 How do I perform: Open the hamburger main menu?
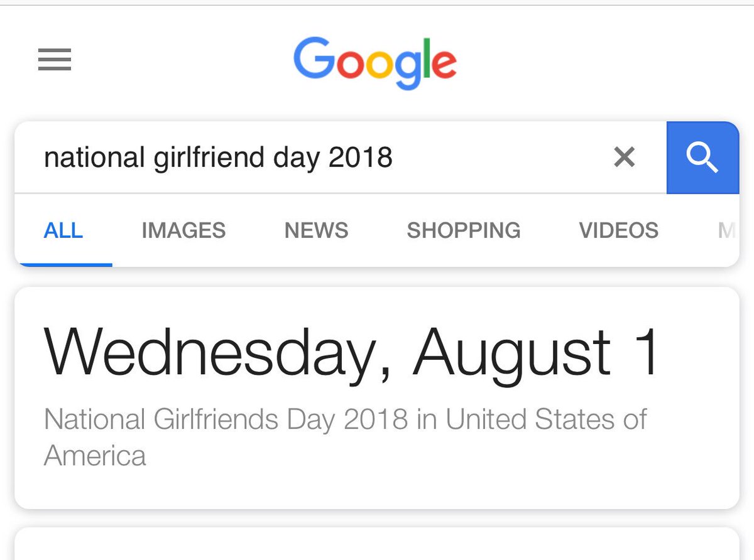pyautogui.click(x=55, y=60)
